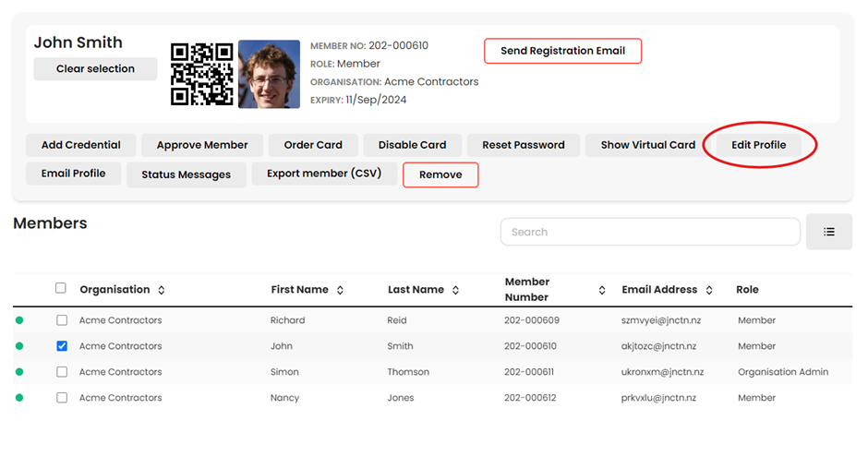Screen dimensions: 868x457
Task: Click the red Remove button
Action: [x=440, y=174]
